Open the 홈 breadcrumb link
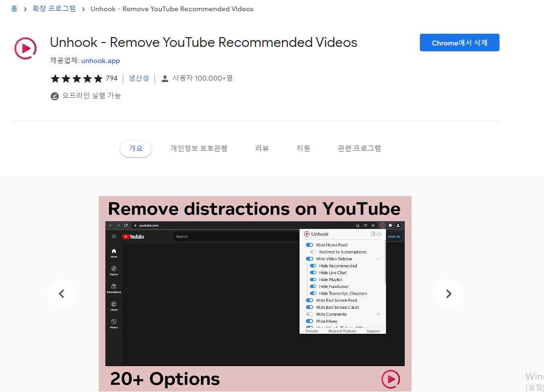 pyautogui.click(x=14, y=9)
